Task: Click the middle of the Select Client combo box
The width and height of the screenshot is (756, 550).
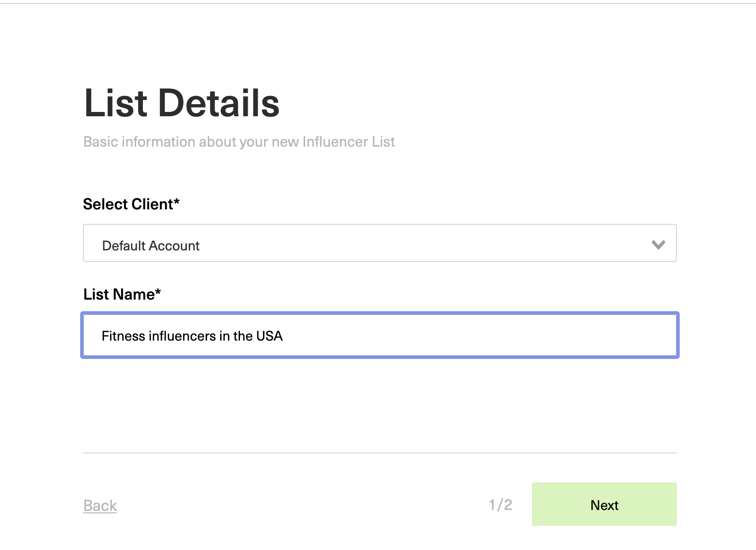Action: (x=379, y=243)
